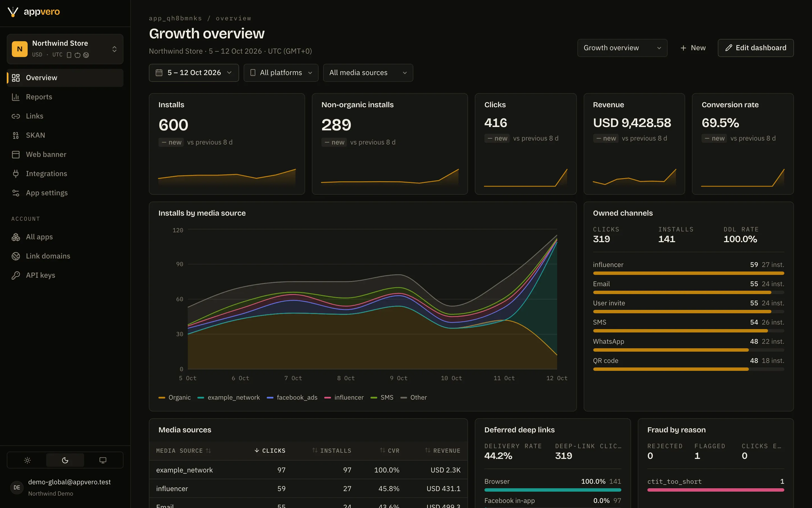This screenshot has height=508, width=812.
Task: Click the ctit_too_short fraud bar
Action: click(716, 490)
